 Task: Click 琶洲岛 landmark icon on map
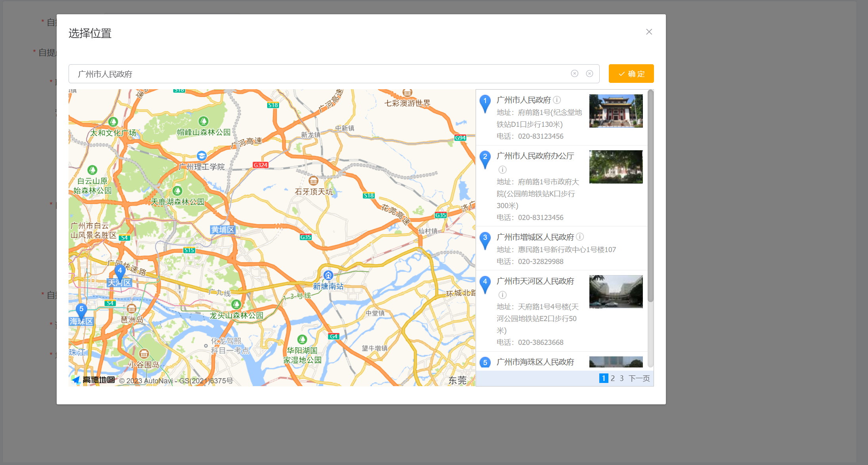click(132, 308)
